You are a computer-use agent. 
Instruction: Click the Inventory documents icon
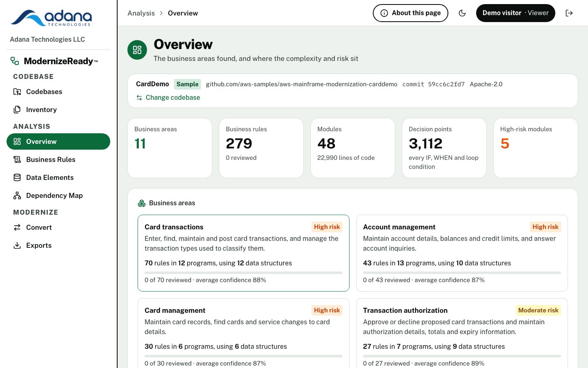pyautogui.click(x=17, y=110)
